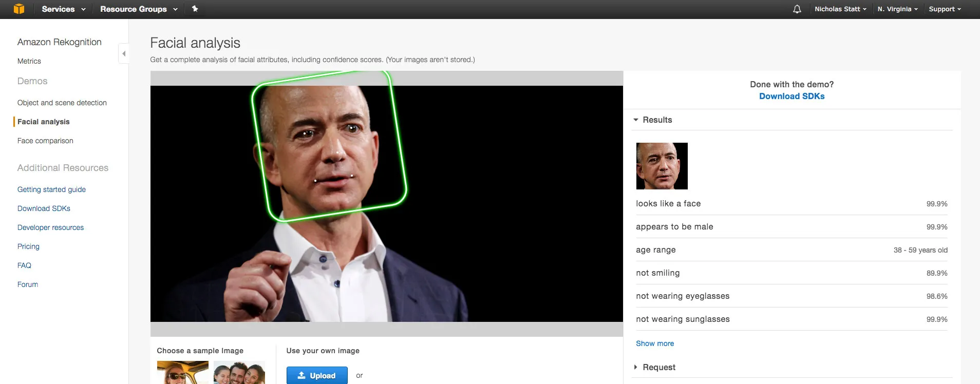Click Show more results
Screen dimensions: 980x384
(x=655, y=343)
